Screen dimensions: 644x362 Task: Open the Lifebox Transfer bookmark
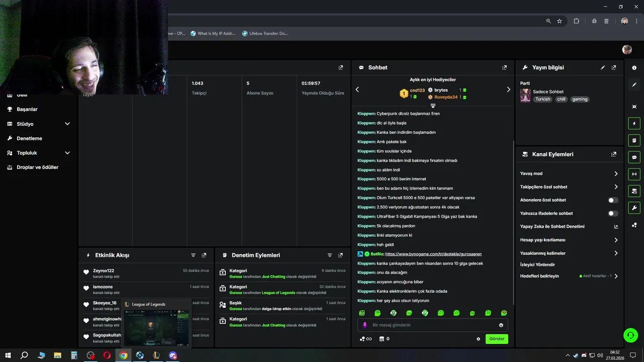265,34
